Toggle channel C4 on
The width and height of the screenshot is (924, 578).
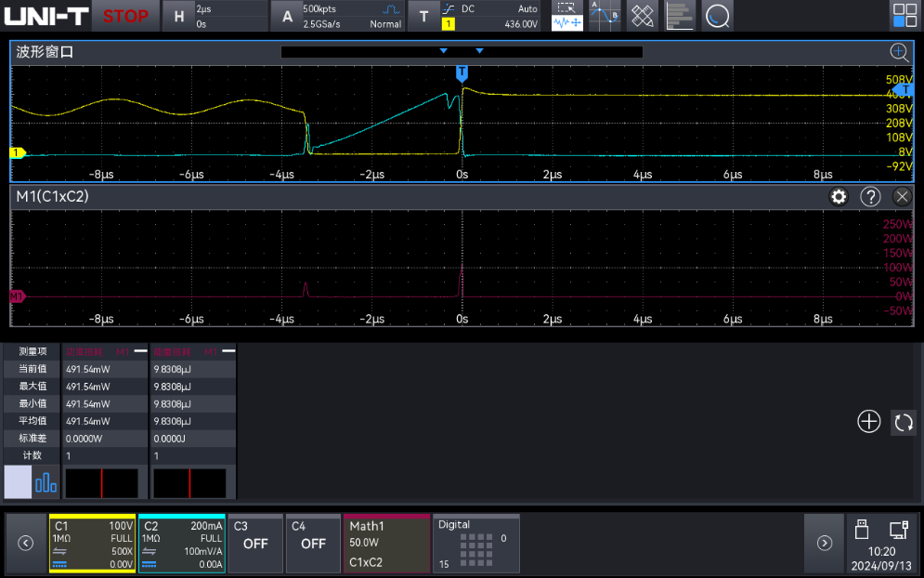313,544
